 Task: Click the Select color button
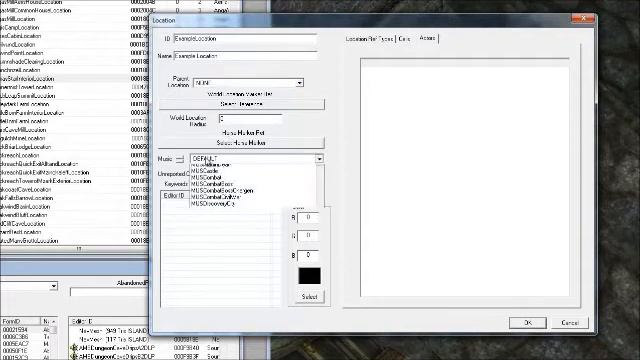(x=309, y=297)
